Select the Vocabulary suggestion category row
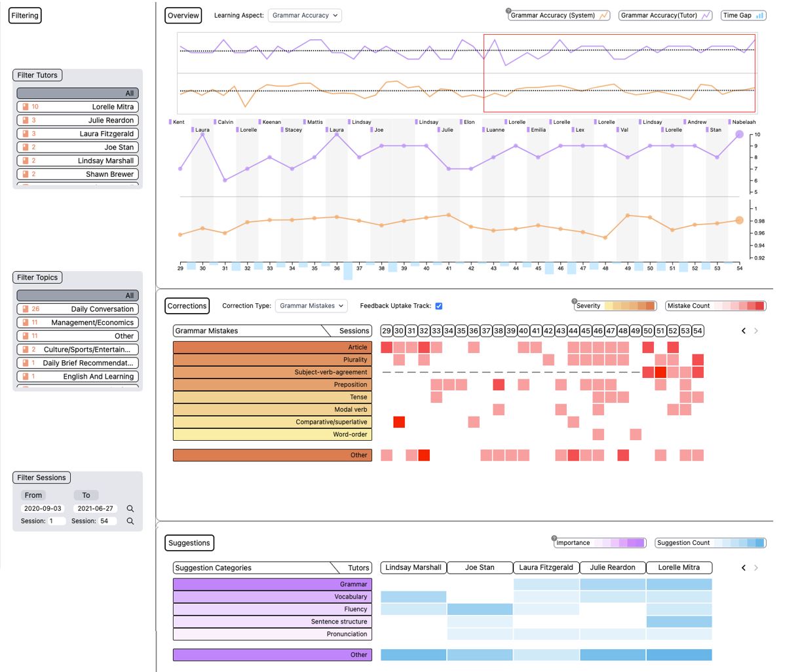Image resolution: width=785 pixels, height=672 pixels. (273, 597)
